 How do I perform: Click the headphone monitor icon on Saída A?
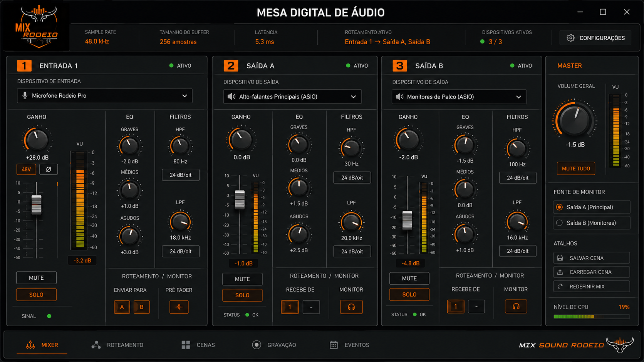click(351, 307)
